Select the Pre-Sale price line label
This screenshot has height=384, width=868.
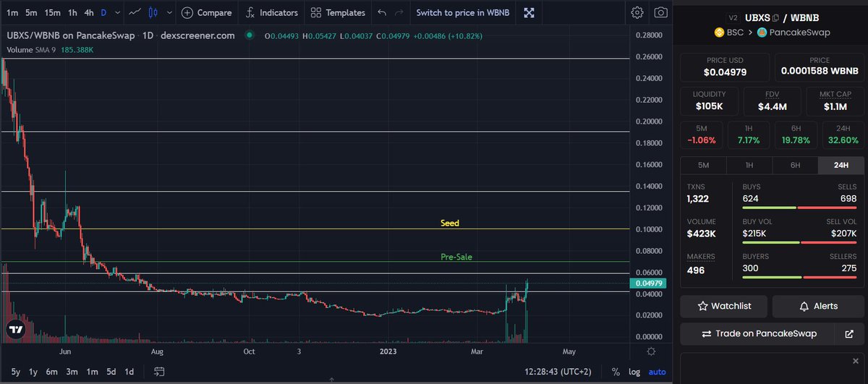click(x=456, y=257)
